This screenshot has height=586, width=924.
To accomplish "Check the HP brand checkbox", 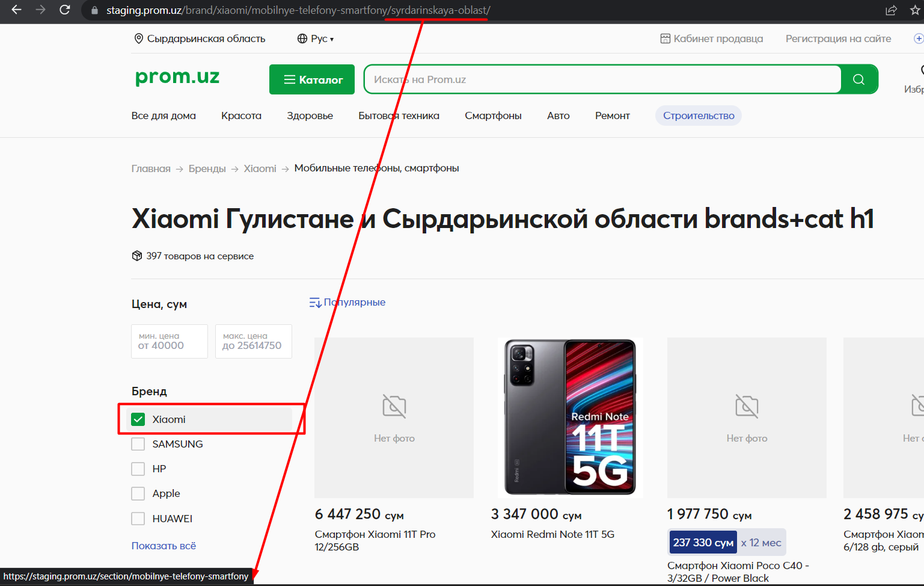I will [x=138, y=469].
